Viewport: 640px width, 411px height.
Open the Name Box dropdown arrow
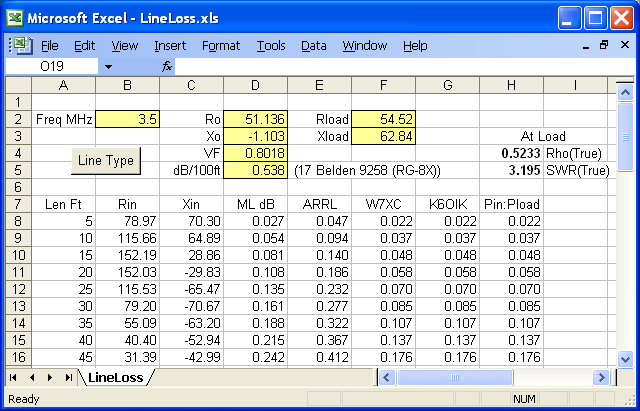(108, 66)
